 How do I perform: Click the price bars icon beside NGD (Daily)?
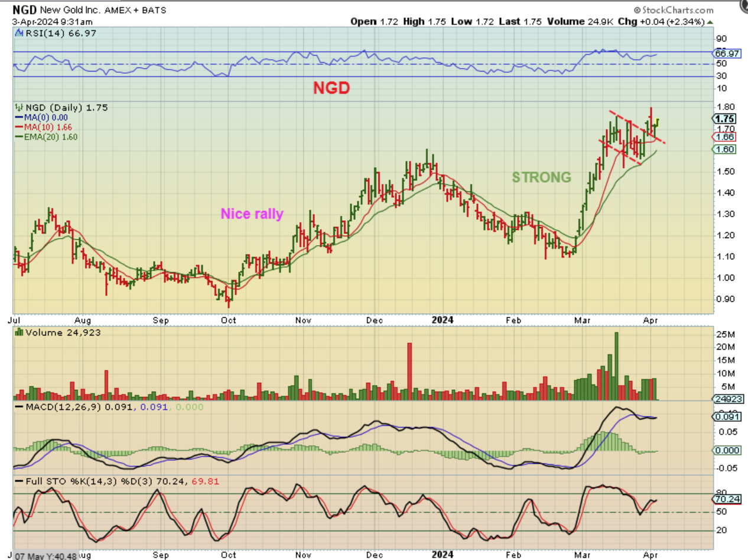pyautogui.click(x=18, y=108)
